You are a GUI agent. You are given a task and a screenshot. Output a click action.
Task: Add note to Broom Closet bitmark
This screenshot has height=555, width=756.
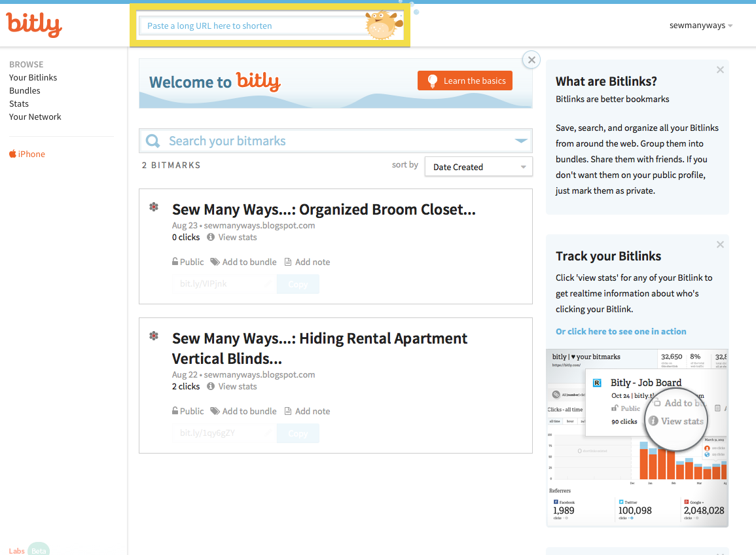307,262
